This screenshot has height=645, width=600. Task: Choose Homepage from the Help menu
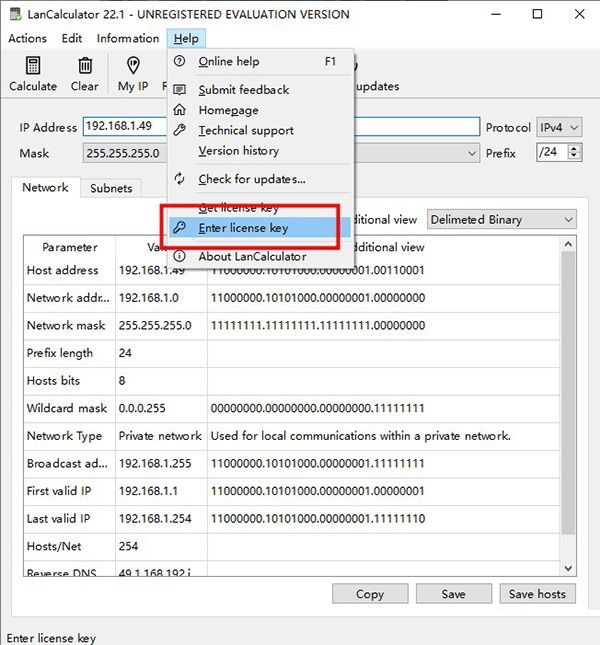point(260,110)
